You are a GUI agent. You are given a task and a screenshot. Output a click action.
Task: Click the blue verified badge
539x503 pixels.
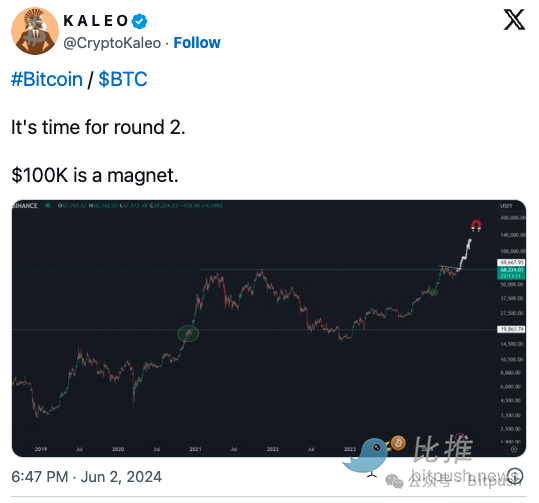(139, 21)
